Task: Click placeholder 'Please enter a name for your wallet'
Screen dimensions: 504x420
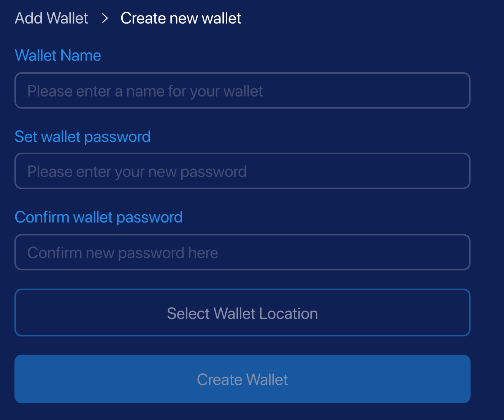Action: 145,91
